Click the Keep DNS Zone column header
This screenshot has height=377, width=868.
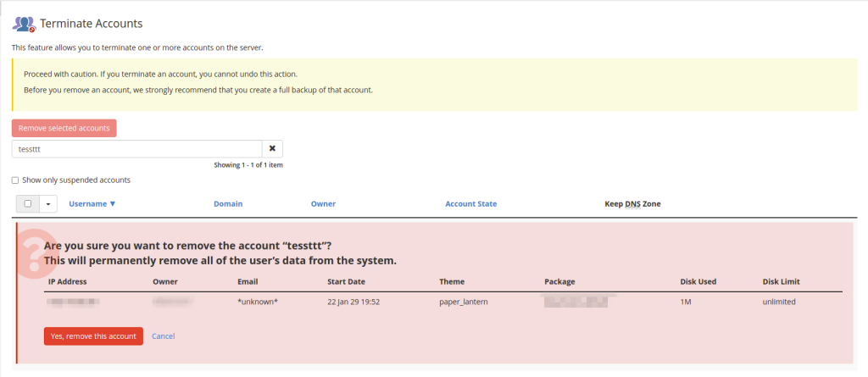pos(632,204)
